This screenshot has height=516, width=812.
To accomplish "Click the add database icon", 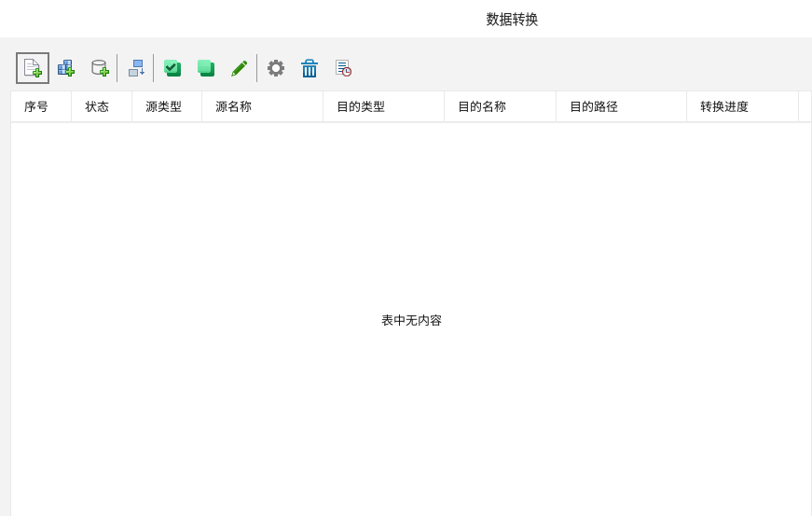I will click(100, 68).
